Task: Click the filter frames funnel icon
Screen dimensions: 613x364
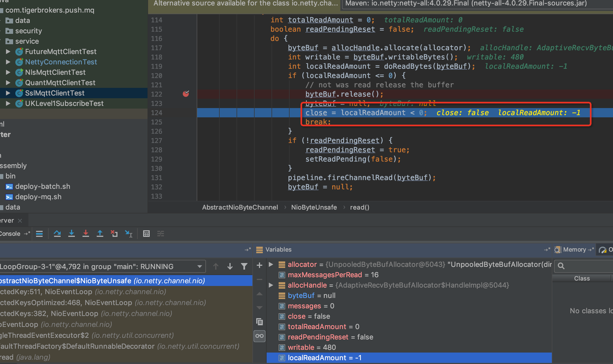Action: [244, 266]
